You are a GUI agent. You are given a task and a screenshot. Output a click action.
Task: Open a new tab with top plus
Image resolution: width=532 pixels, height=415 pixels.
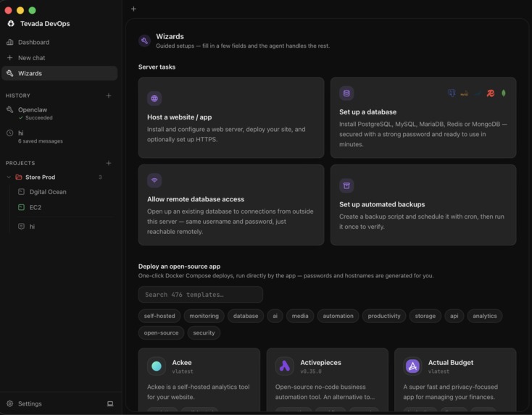(x=133, y=9)
